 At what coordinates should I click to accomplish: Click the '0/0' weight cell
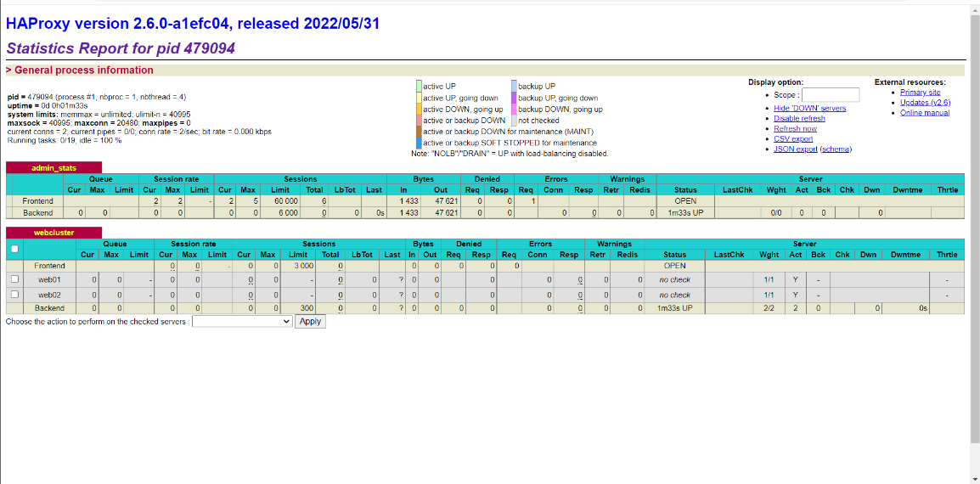click(x=775, y=213)
